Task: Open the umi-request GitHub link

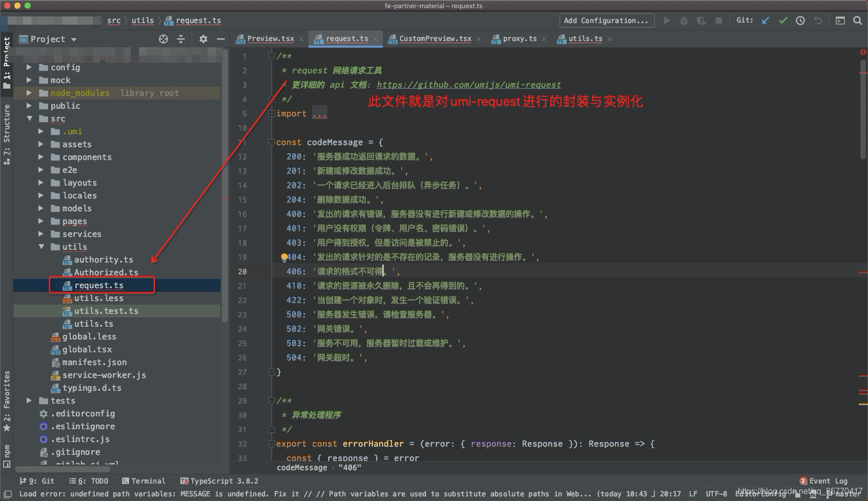Action: click(x=468, y=85)
